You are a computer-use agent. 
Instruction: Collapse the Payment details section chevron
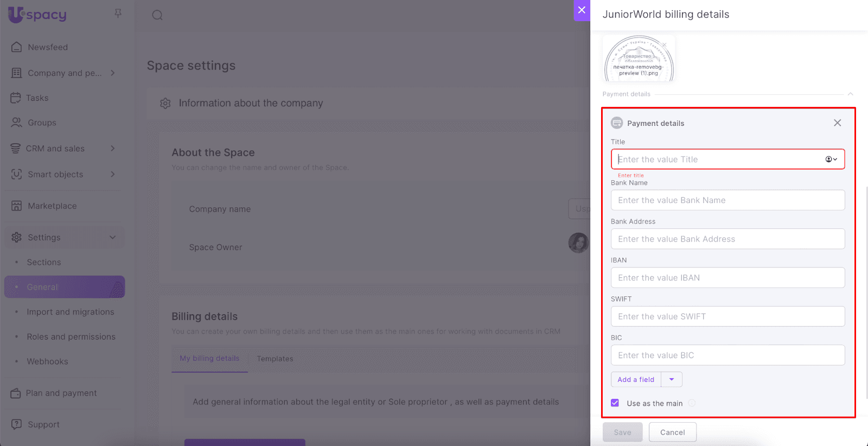click(850, 94)
